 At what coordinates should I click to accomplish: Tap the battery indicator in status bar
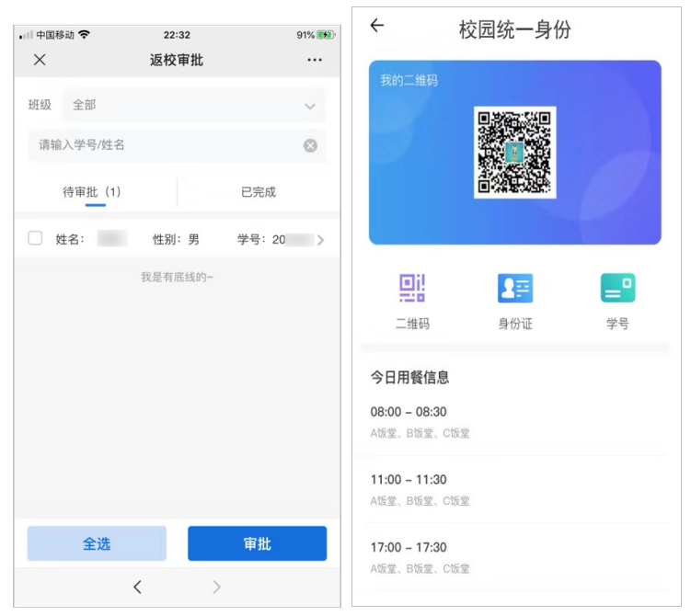326,35
